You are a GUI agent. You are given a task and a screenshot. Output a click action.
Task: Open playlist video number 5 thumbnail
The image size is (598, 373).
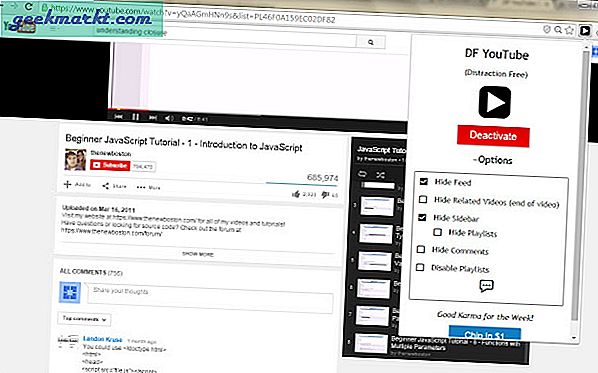pos(375,261)
